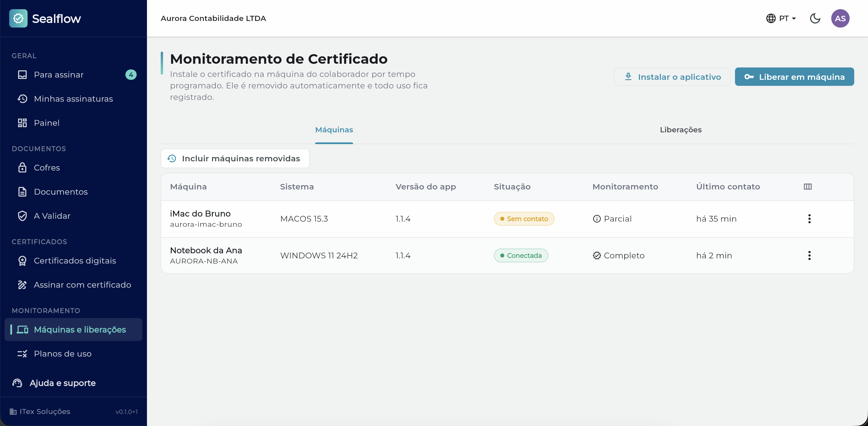Open Assinar com certificado
Image resolution: width=868 pixels, height=426 pixels.
click(73, 285)
